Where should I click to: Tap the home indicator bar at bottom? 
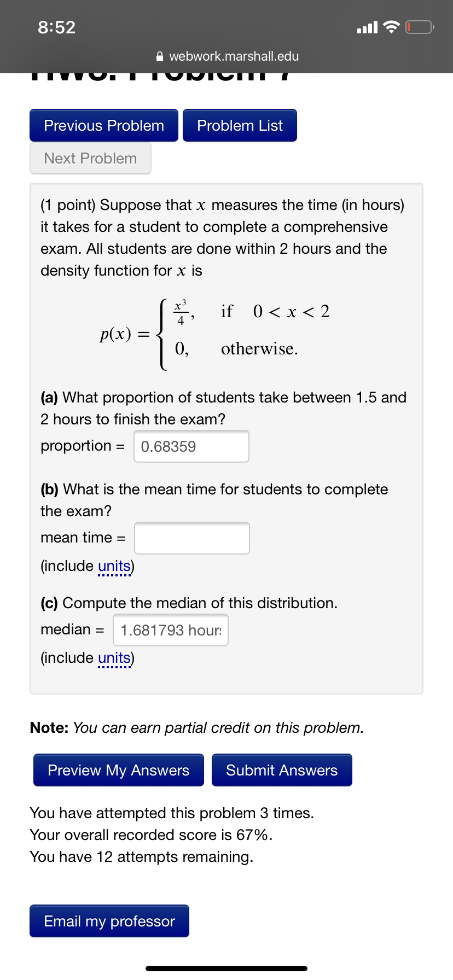point(226,968)
